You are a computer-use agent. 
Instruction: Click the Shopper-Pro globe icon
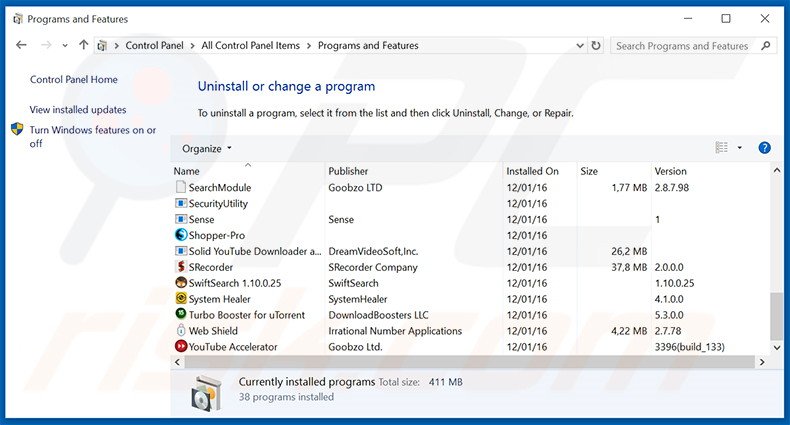(x=180, y=235)
